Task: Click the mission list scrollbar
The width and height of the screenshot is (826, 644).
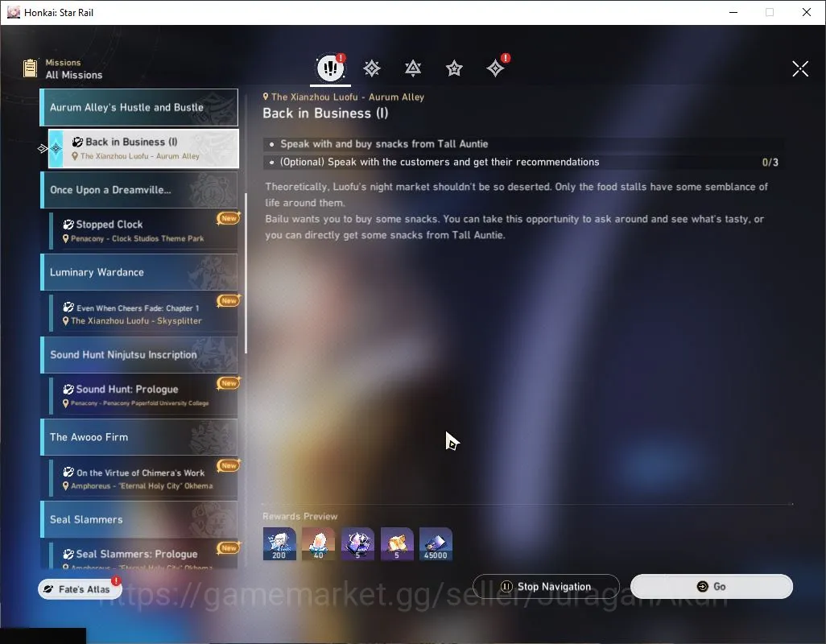Action: (246, 274)
